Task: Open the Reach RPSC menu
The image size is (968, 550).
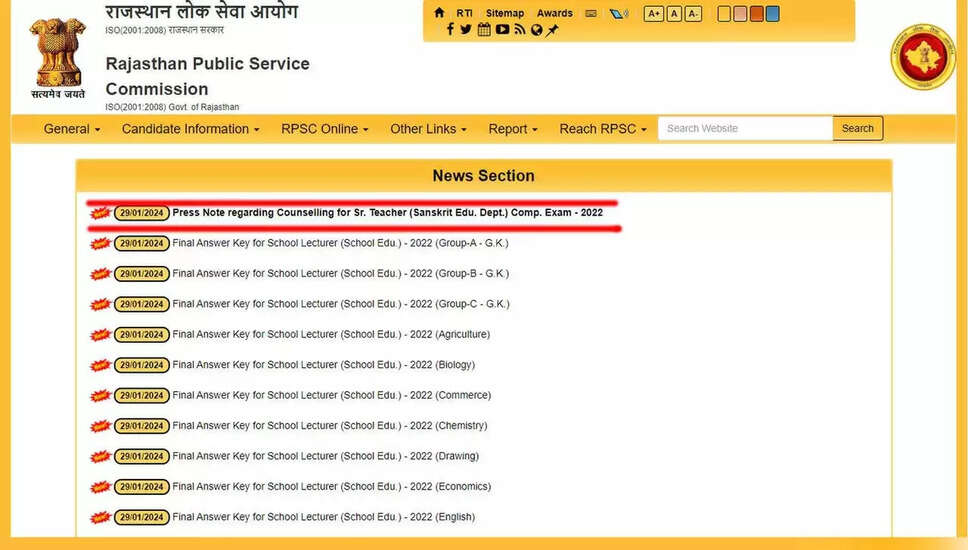Action: coord(602,129)
